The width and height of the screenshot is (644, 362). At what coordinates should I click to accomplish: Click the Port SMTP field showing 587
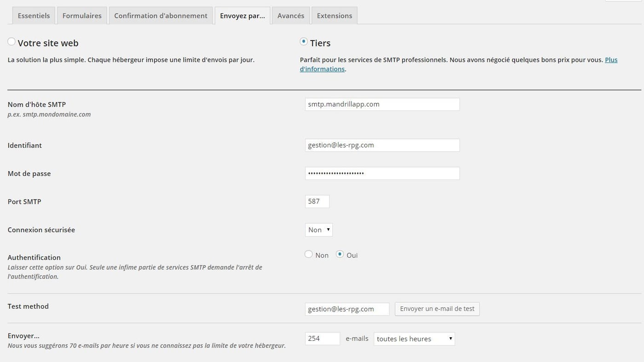coord(317,201)
